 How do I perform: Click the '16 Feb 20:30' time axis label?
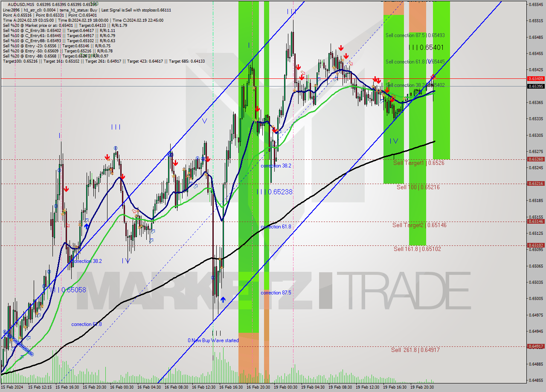258,387
